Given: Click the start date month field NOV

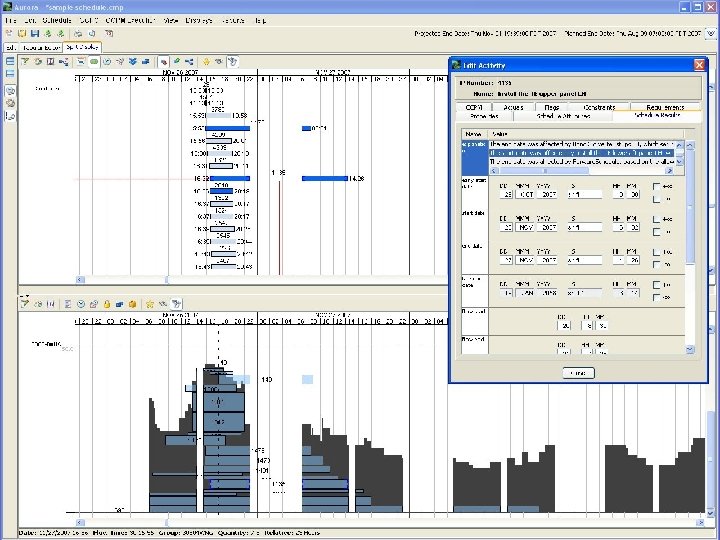Looking at the screenshot, I should (524, 227).
